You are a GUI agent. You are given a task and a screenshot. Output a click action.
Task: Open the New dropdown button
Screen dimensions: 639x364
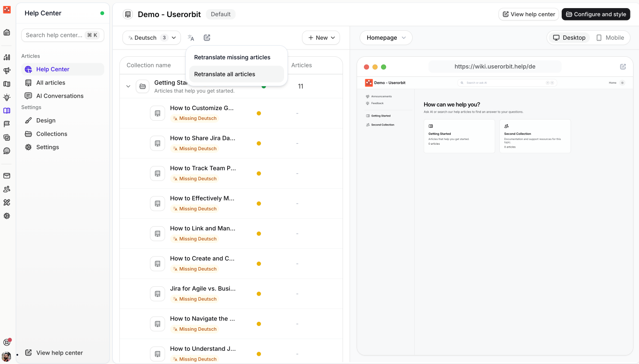[x=321, y=38]
